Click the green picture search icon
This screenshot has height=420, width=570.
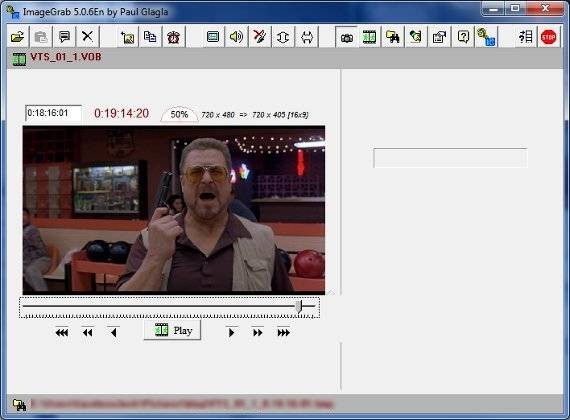(x=416, y=37)
